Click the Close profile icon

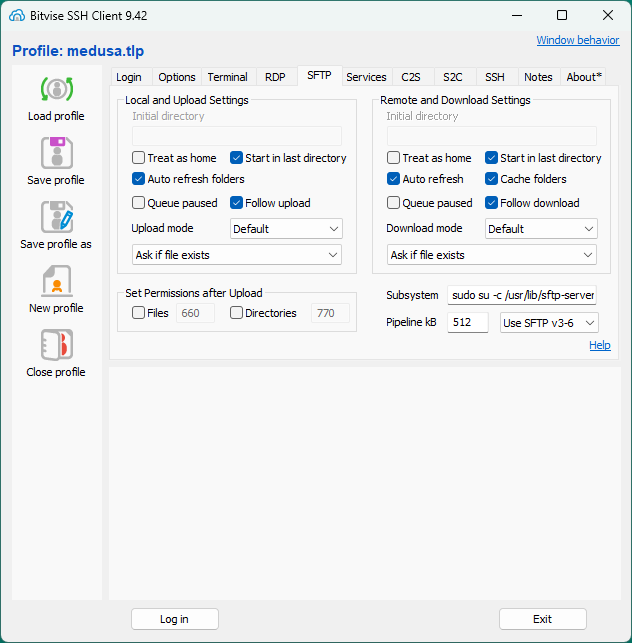(57, 345)
